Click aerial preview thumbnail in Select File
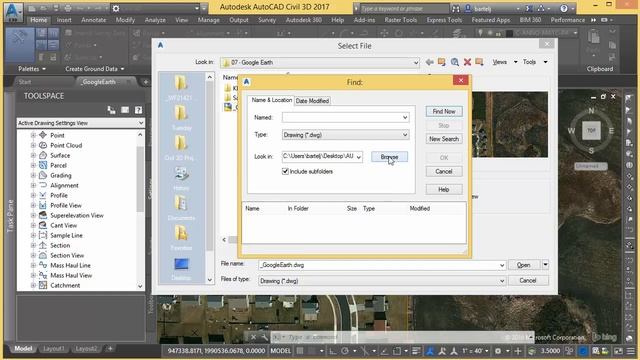 (x=510, y=124)
